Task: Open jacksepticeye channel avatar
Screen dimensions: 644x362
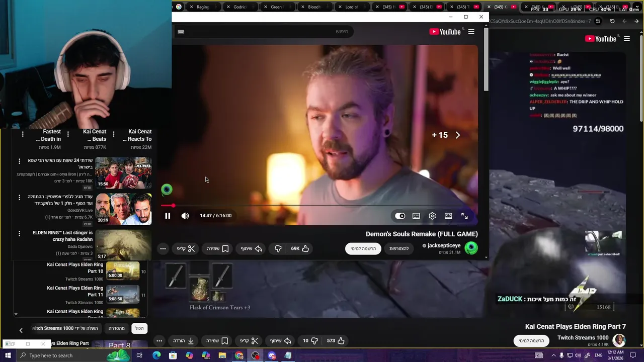Action: 471,248
